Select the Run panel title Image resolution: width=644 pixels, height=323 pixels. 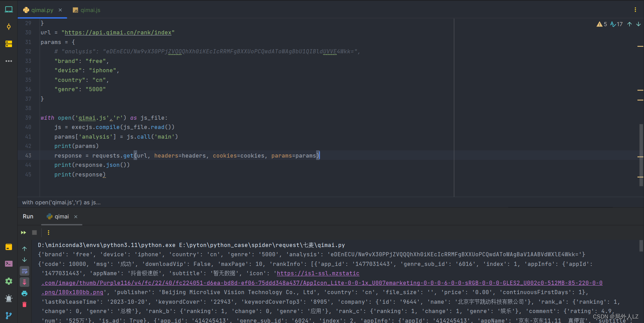[28, 216]
